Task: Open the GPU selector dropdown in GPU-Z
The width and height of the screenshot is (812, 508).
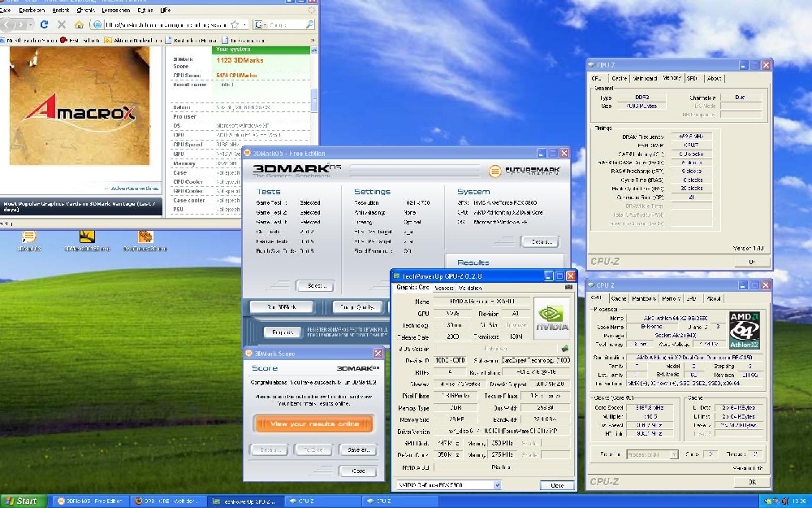Action: pos(497,485)
